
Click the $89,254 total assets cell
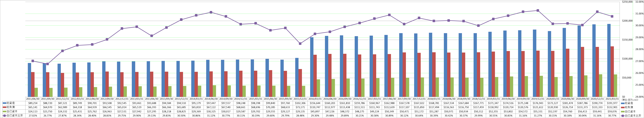[x=33, y=103]
